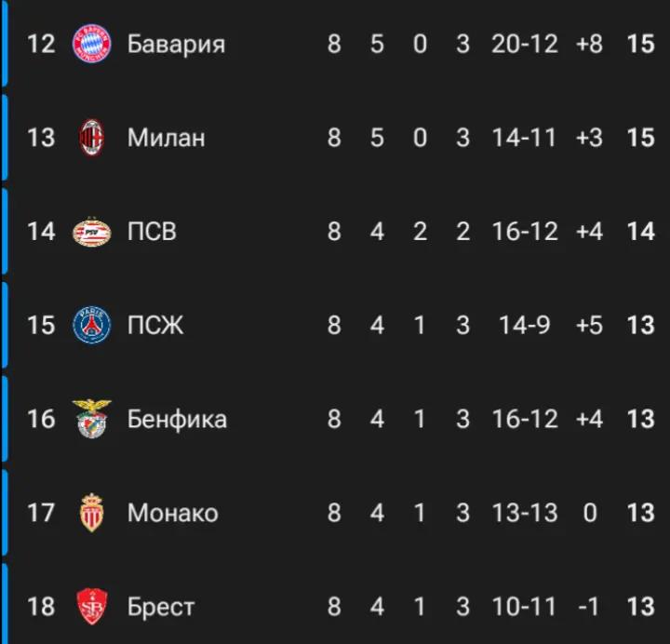The width and height of the screenshot is (670, 644).
Task: Click the Benfica eagle crest
Action: (x=92, y=419)
